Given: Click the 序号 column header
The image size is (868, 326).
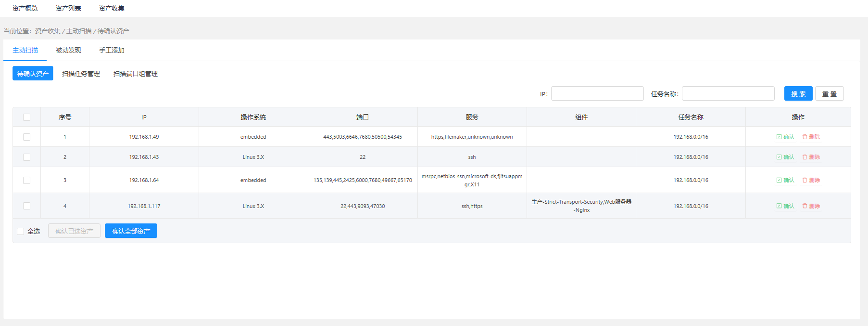Looking at the screenshot, I should click(x=65, y=117).
